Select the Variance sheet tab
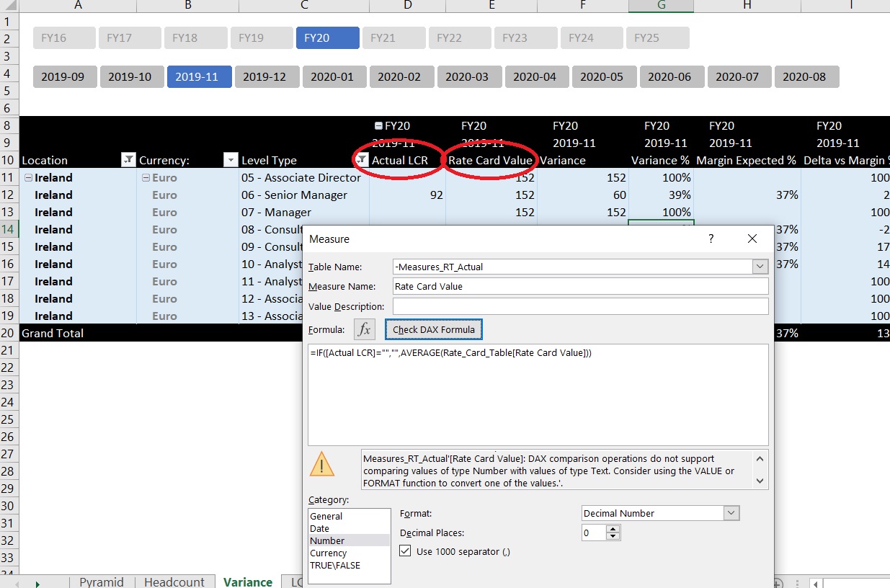This screenshot has height=588, width=890. click(248, 582)
